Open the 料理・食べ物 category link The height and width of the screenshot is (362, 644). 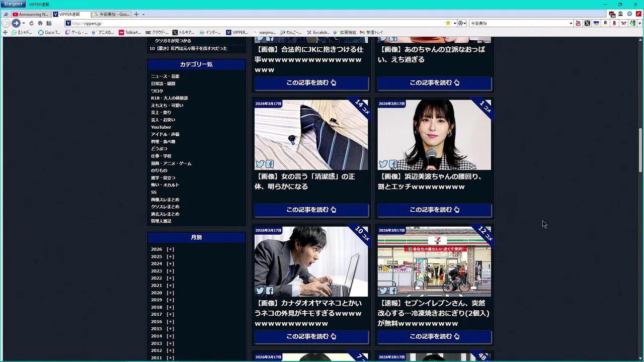pyautogui.click(x=163, y=142)
